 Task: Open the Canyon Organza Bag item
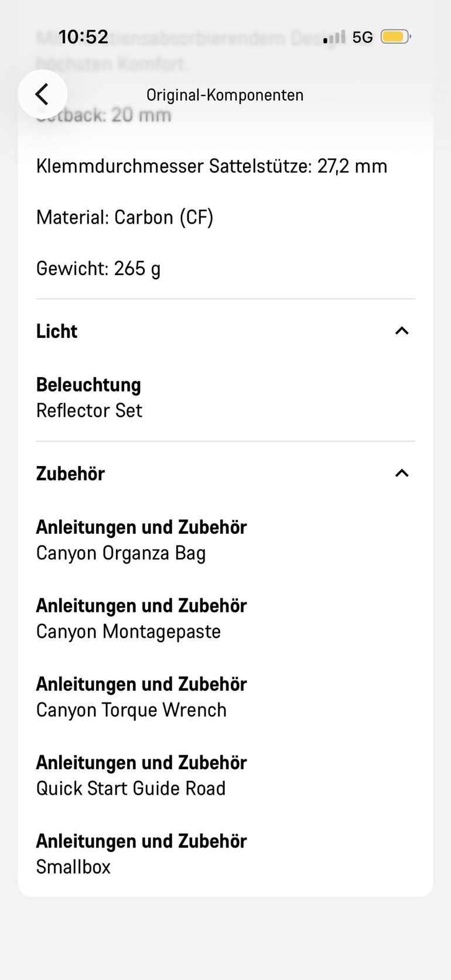(x=121, y=553)
